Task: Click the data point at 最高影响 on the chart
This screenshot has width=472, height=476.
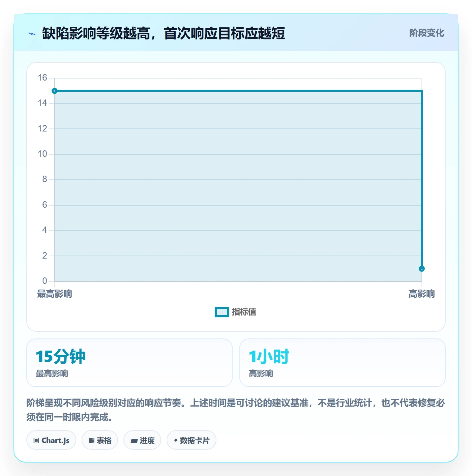Action: 55,91
